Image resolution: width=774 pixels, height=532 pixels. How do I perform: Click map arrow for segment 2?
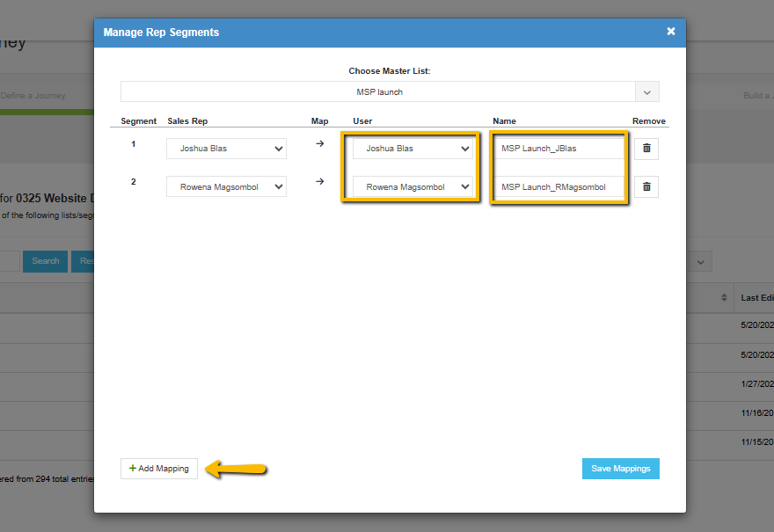tap(320, 182)
